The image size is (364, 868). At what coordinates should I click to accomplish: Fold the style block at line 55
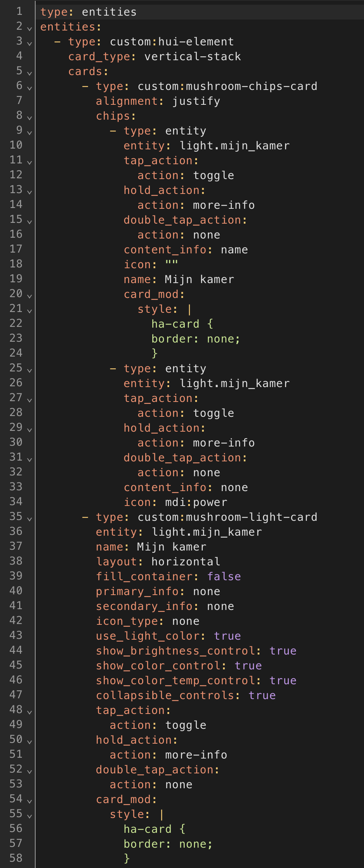coord(29,816)
